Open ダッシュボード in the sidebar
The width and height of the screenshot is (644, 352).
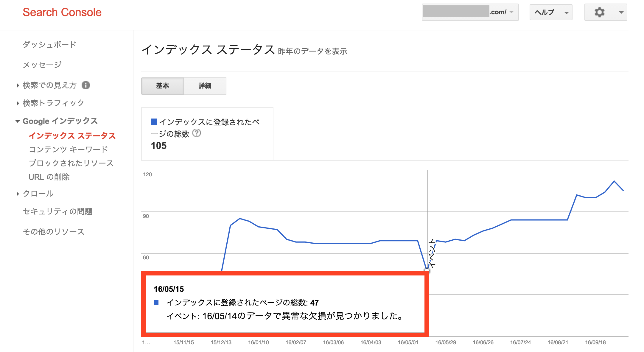pyautogui.click(x=49, y=45)
